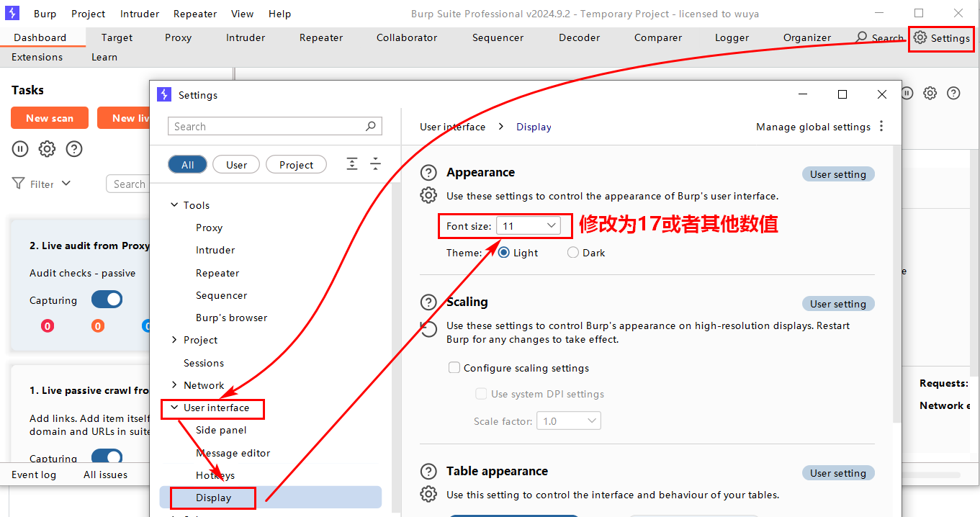The image size is (980, 517).
Task: Click the vertical scrollbar of the settings content pane
Action: pyautogui.click(x=896, y=283)
